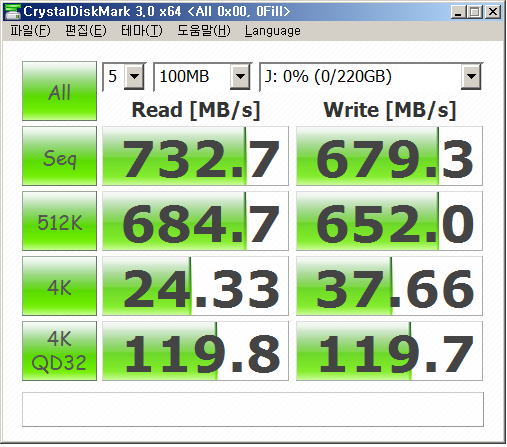507x447 pixels.
Task: Select the Seq read result 732.7
Action: coord(195,156)
